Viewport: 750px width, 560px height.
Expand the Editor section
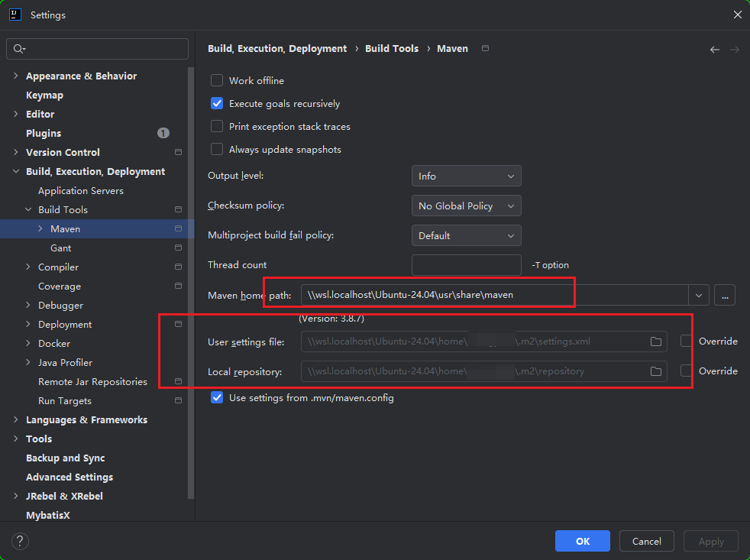pyautogui.click(x=16, y=114)
